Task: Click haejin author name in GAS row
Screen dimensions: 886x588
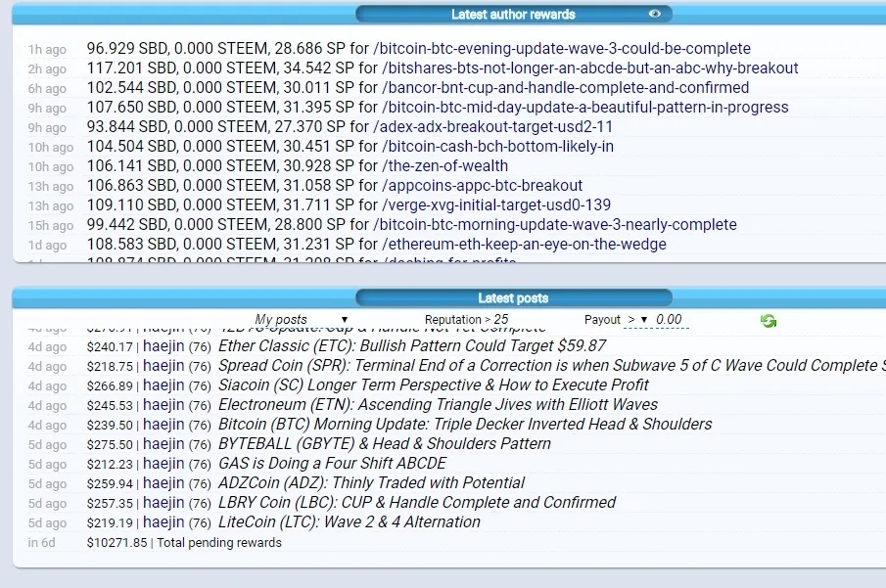Action: pos(163,463)
